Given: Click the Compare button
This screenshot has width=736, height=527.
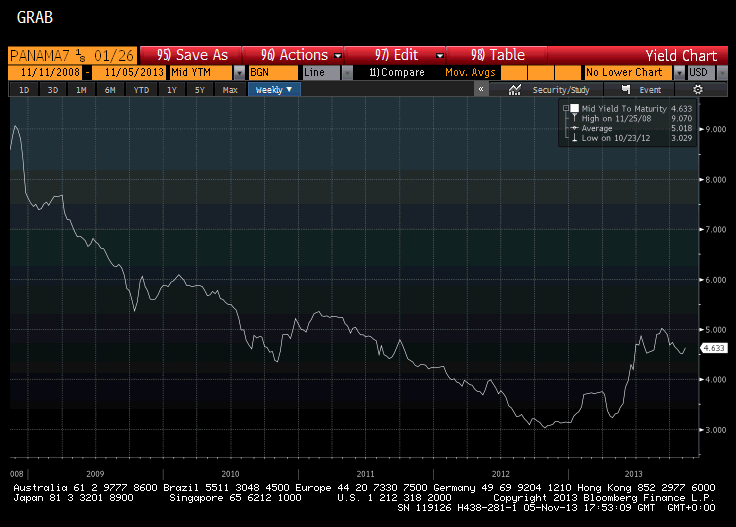Looking at the screenshot, I should click(x=397, y=73).
